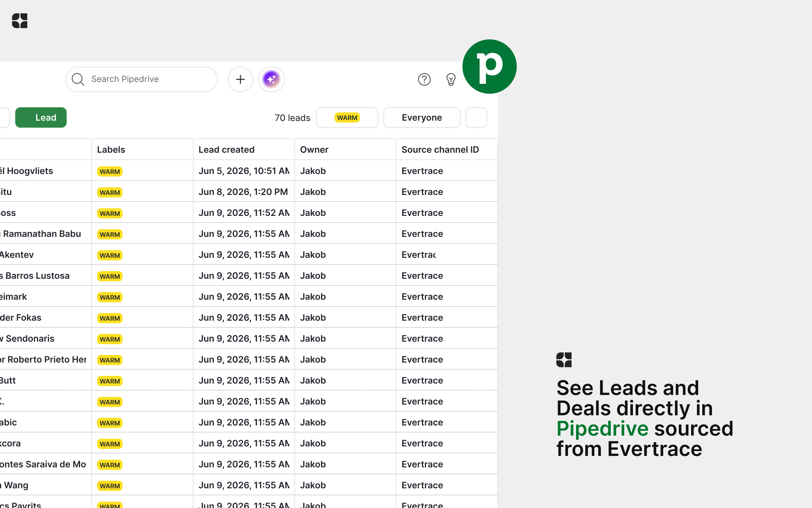812x508 pixels.
Task: Click the green Pipedrive logo circle
Action: (x=489, y=67)
